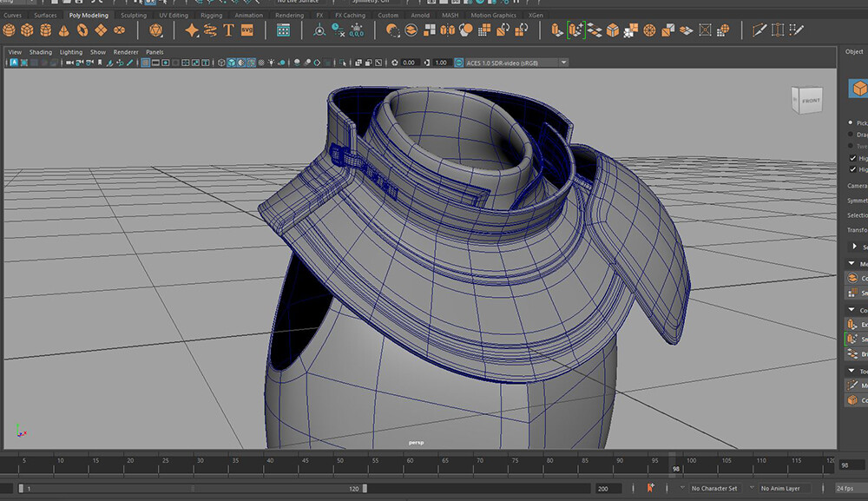Image resolution: width=868 pixels, height=501 pixels.
Task: Click the Freeze Transformations 0,0,0 icon
Action: [357, 30]
